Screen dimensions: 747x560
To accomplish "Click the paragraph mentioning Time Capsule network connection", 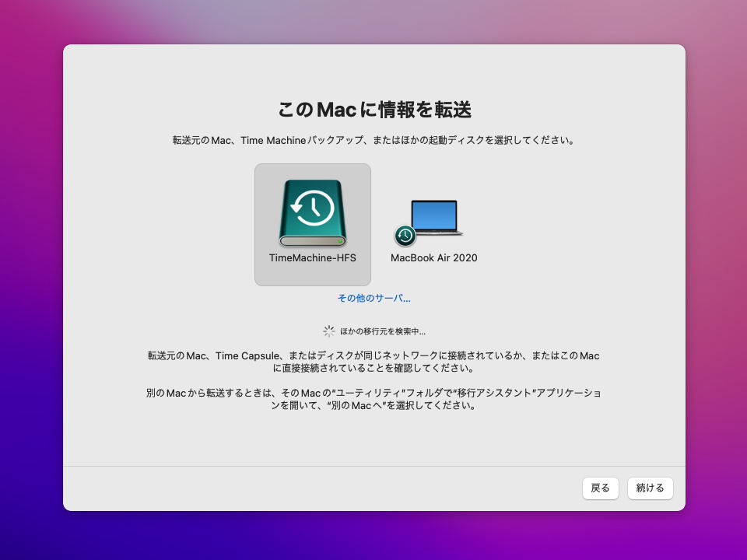I will pyautogui.click(x=373, y=362).
